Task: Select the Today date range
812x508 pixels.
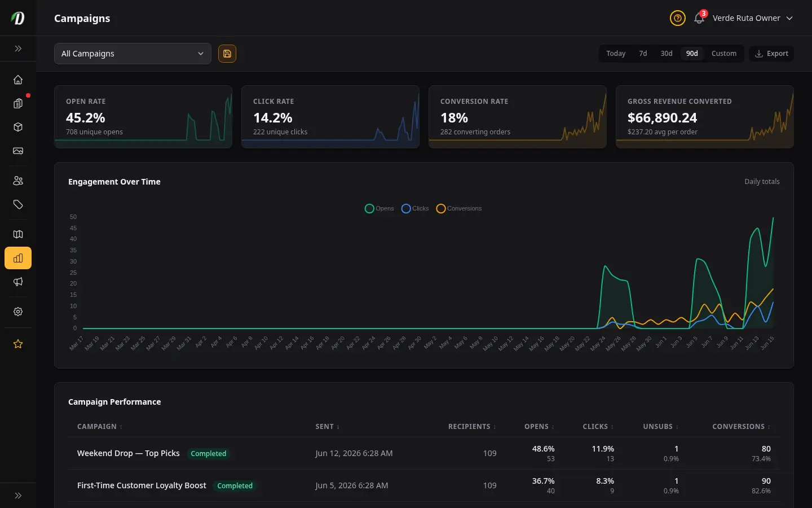Action: point(616,54)
